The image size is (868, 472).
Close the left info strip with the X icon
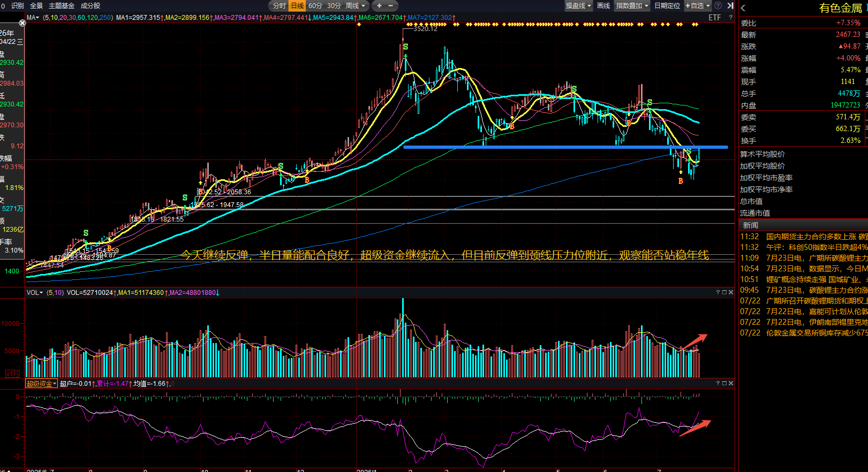tap(22, 23)
